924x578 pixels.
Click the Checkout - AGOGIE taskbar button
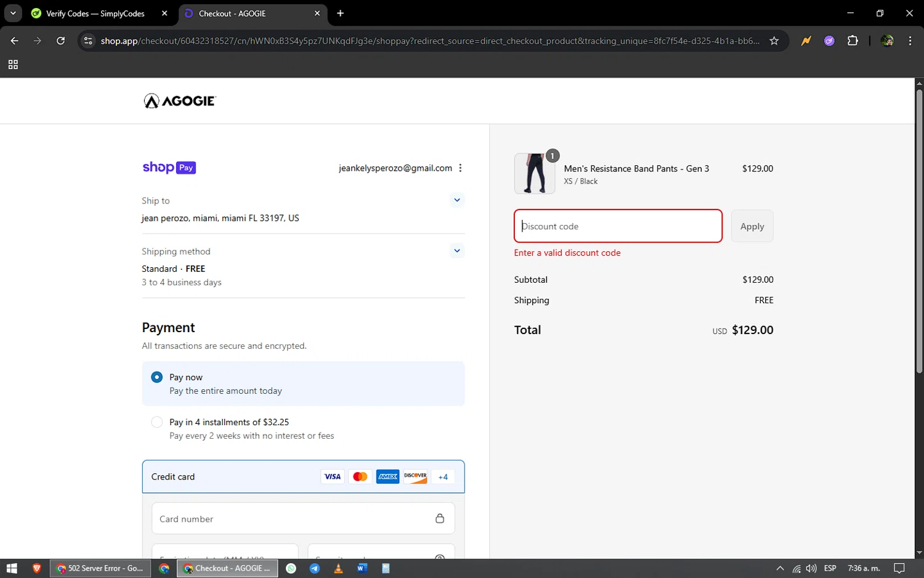coord(227,568)
